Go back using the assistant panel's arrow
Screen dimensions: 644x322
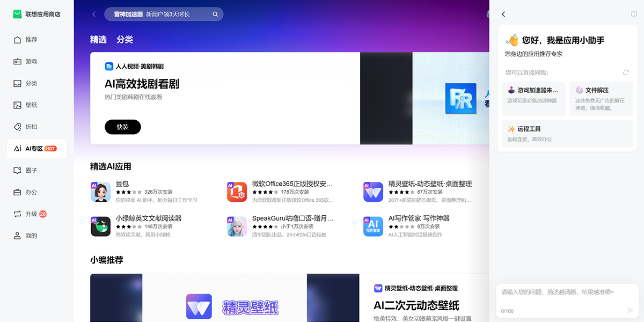pos(503,14)
